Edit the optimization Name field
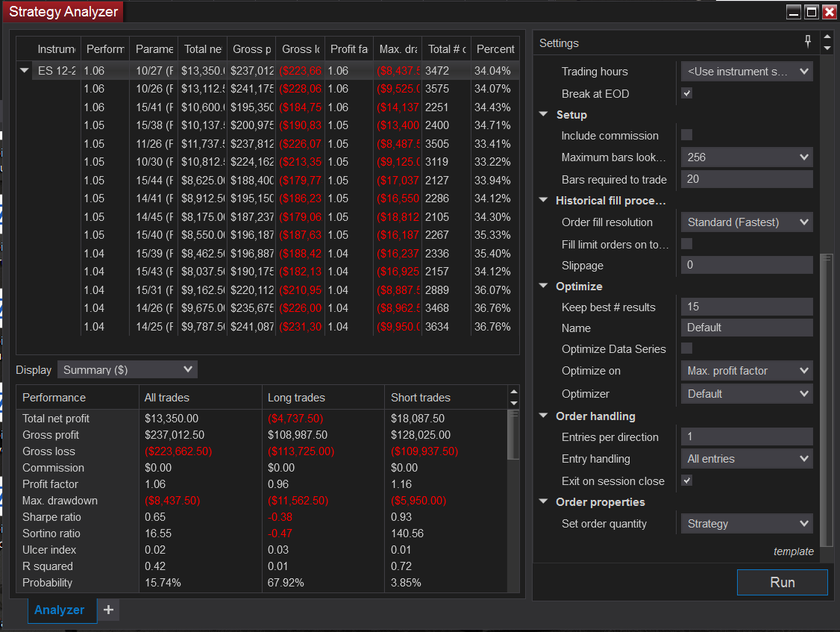840x632 pixels. pyautogui.click(x=747, y=328)
